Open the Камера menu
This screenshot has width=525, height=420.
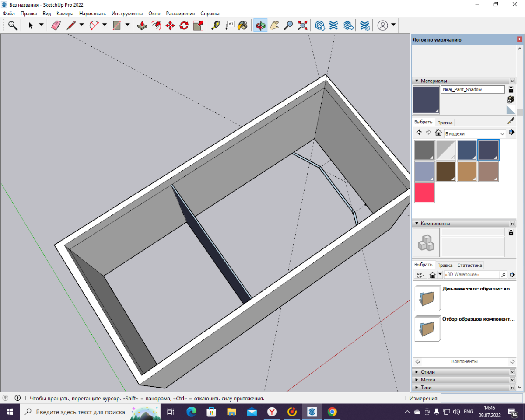[65, 14]
